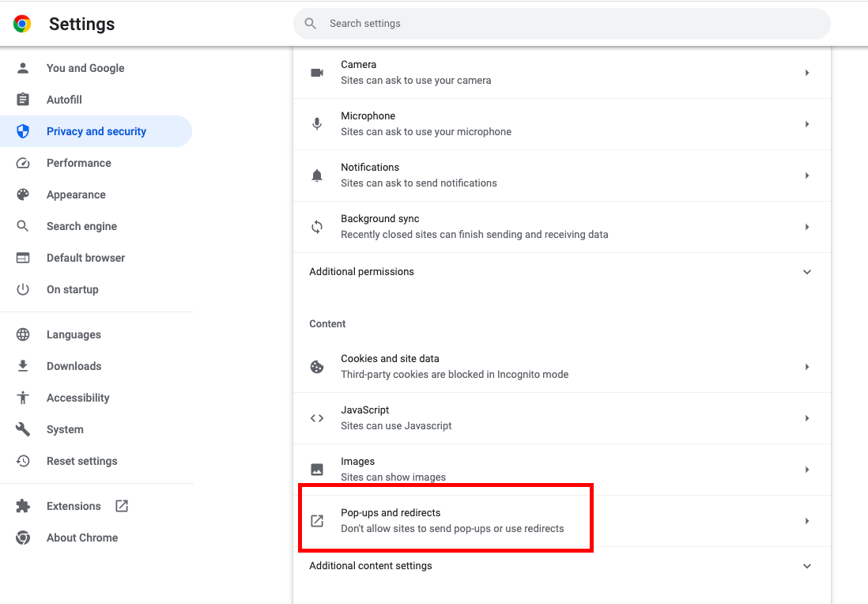Viewport: 868px width, 604px height.
Task: Click the JavaScript code brackets icon
Action: [x=317, y=418]
